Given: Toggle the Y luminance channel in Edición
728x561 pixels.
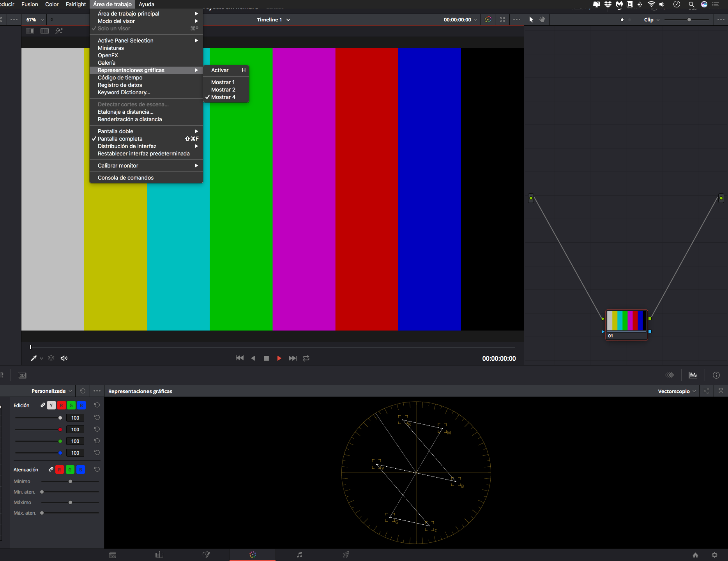Looking at the screenshot, I should [x=51, y=405].
